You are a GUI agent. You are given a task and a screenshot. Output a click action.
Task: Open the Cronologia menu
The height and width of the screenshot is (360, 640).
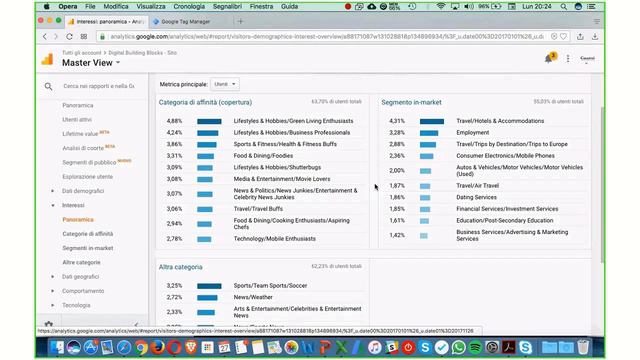(189, 7)
